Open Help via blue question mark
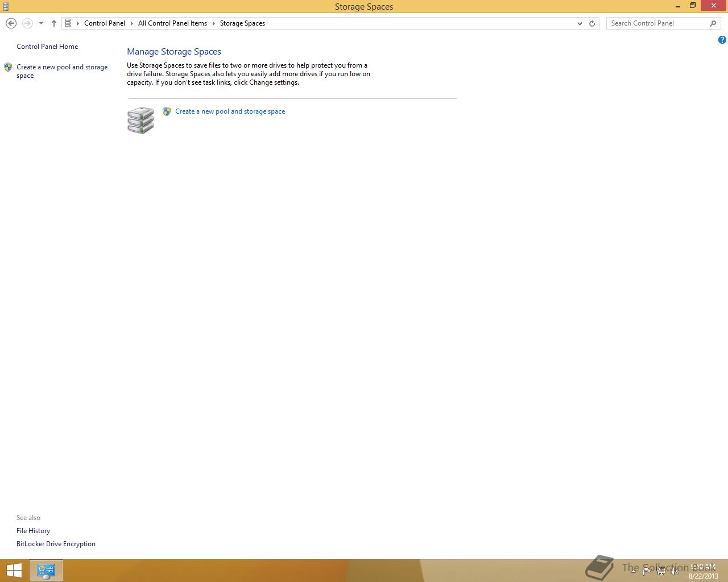Viewport: 728px width, 582px height. tap(722, 40)
